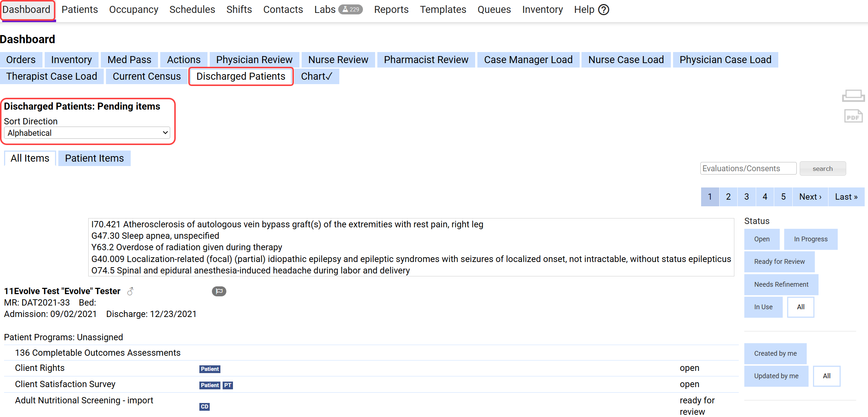Toggle the Open status filter

(x=762, y=239)
